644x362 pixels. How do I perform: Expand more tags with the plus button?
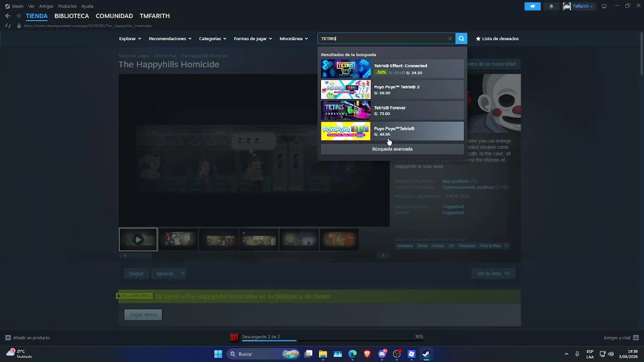(x=507, y=246)
